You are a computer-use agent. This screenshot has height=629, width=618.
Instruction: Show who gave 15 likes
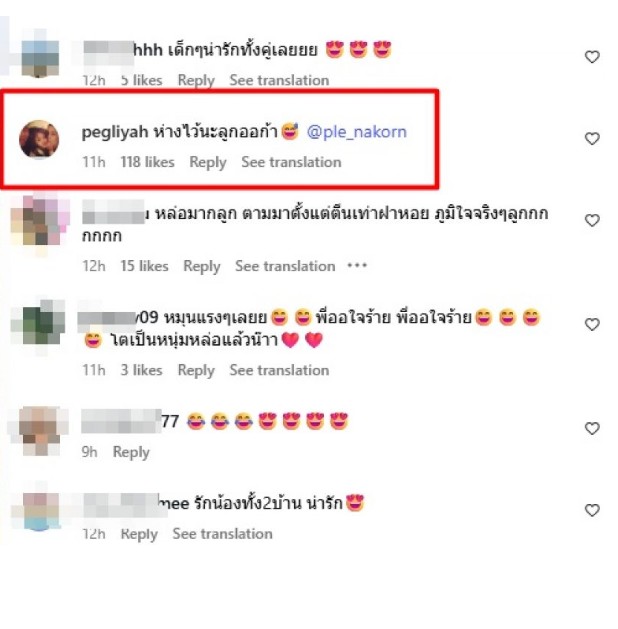(x=144, y=266)
